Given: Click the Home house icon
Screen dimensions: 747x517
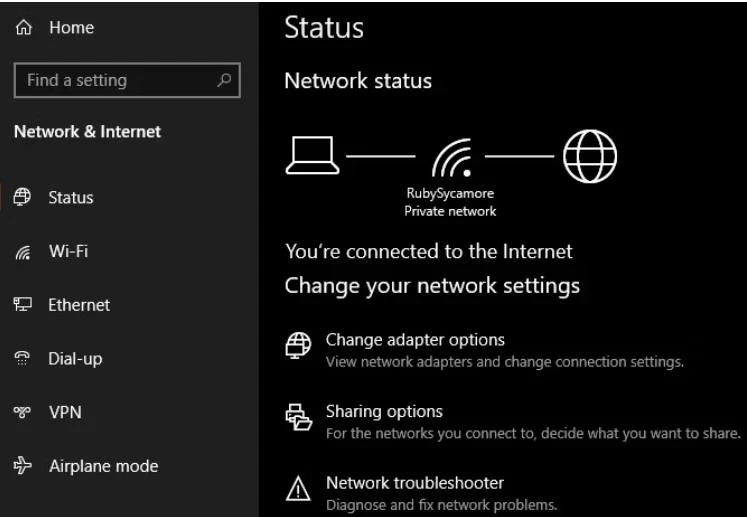Looking at the screenshot, I should 23,28.
